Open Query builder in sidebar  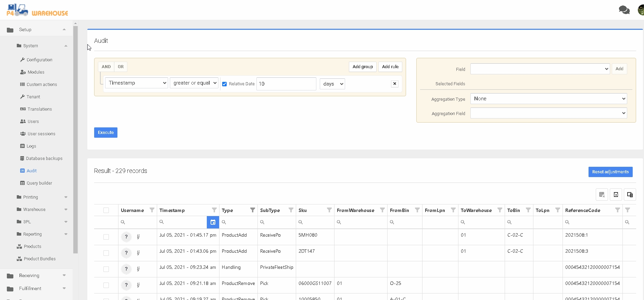(39, 183)
